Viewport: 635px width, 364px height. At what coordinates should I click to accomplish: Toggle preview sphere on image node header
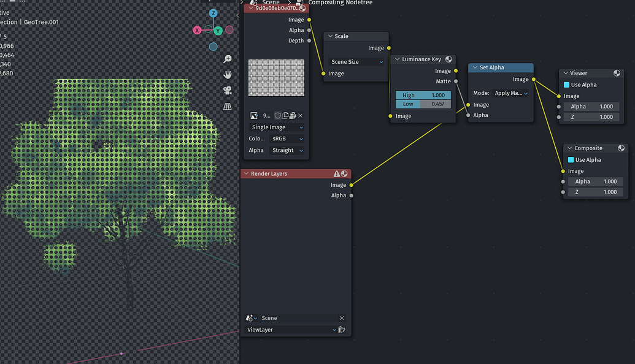[302, 8]
